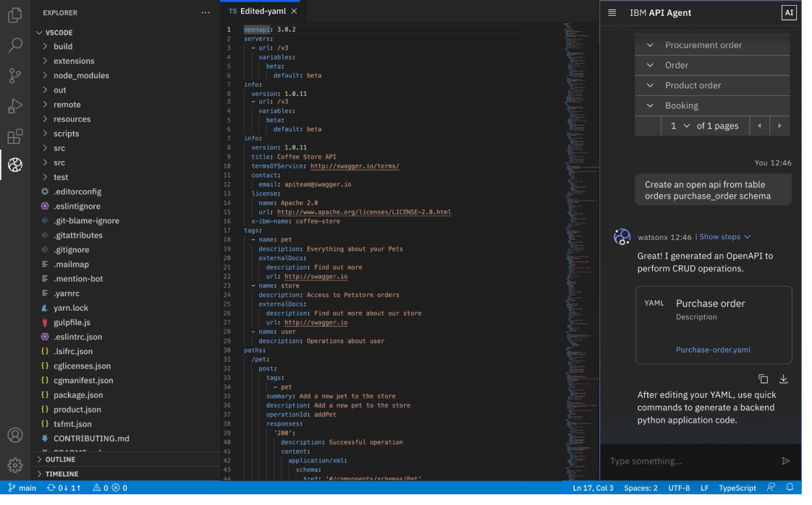This screenshot has height=505, width=812.
Task: Open problems errors and warnings count
Action: (110, 488)
